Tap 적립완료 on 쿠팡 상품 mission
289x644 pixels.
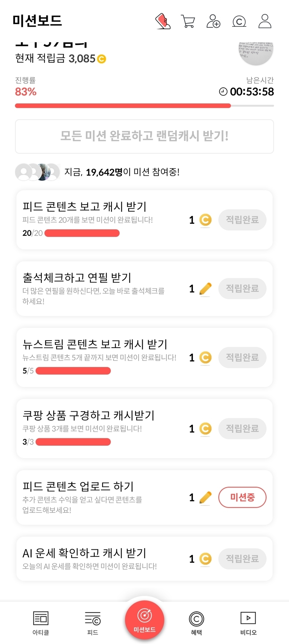pyautogui.click(x=242, y=428)
